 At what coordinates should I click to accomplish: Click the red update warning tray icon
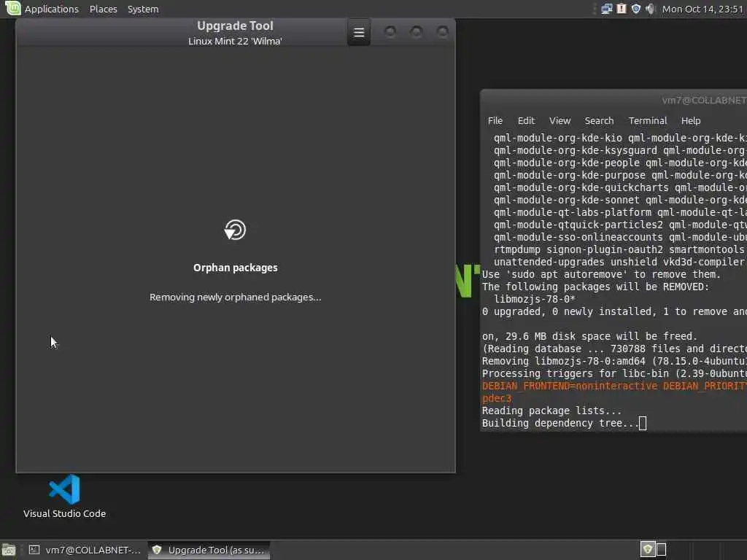tap(622, 9)
